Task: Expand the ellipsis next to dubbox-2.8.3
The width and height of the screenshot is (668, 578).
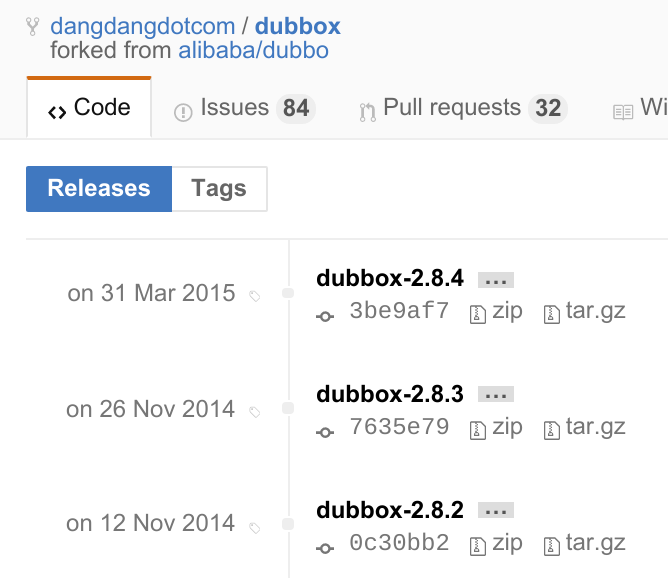Action: point(495,396)
